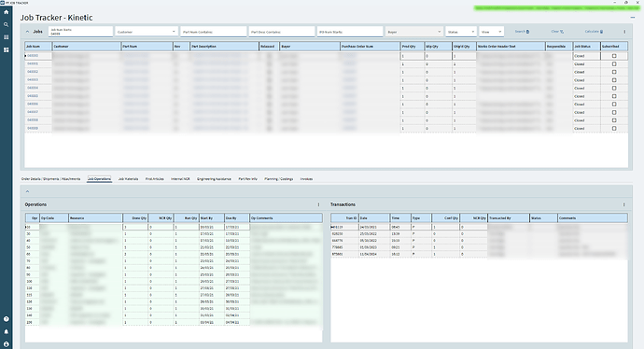644x349 pixels.
Task: Switch to the Internal NCR tab
Action: (180, 179)
